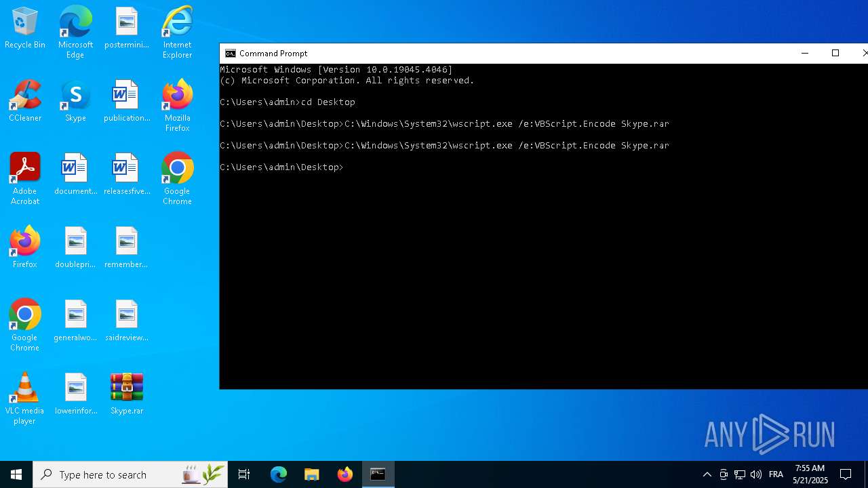Click the Microsoft Windows version line
This screenshot has width=868, height=488.
336,70
